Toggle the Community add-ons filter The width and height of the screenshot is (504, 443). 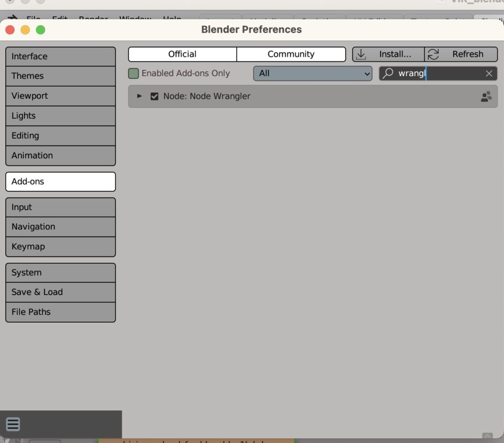point(291,54)
